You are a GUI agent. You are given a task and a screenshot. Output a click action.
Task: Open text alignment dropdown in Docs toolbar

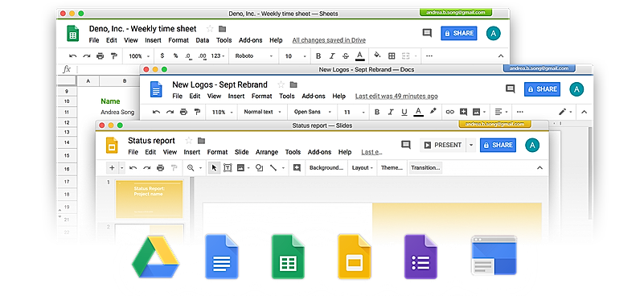(x=501, y=112)
